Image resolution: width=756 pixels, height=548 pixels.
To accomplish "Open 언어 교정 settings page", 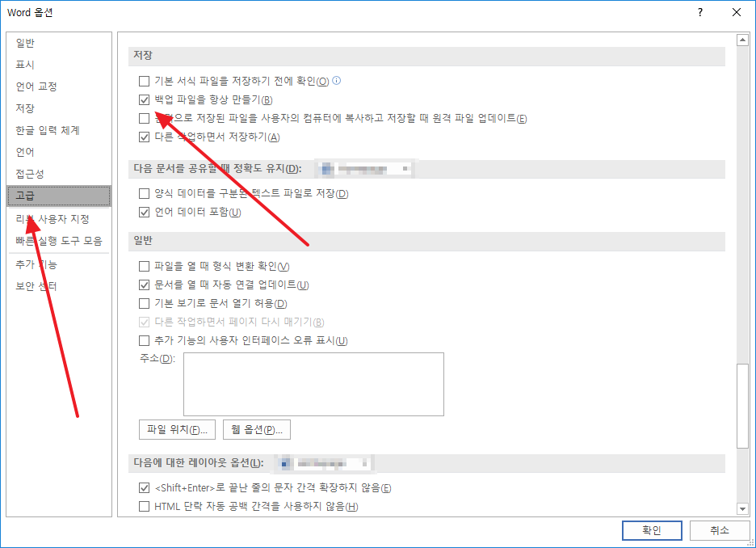I will (59, 86).
